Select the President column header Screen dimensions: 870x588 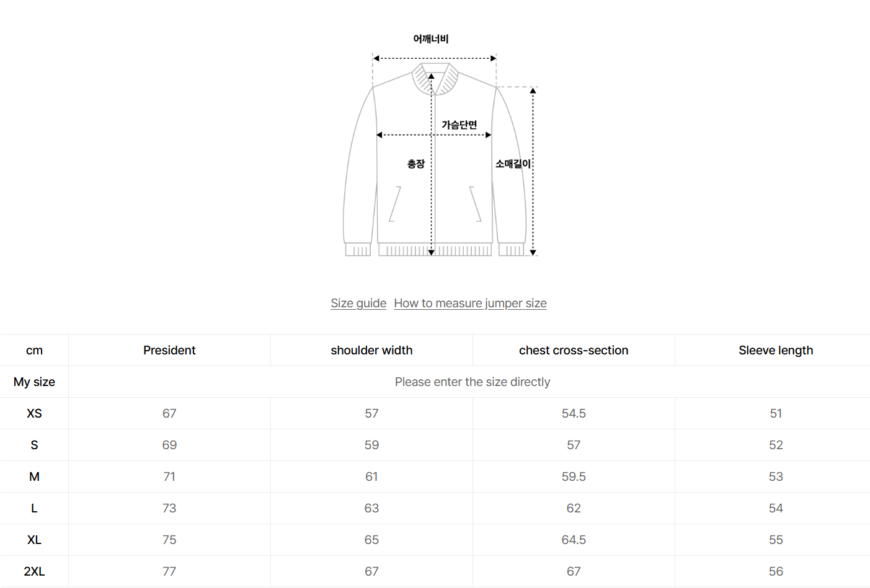pos(169,350)
